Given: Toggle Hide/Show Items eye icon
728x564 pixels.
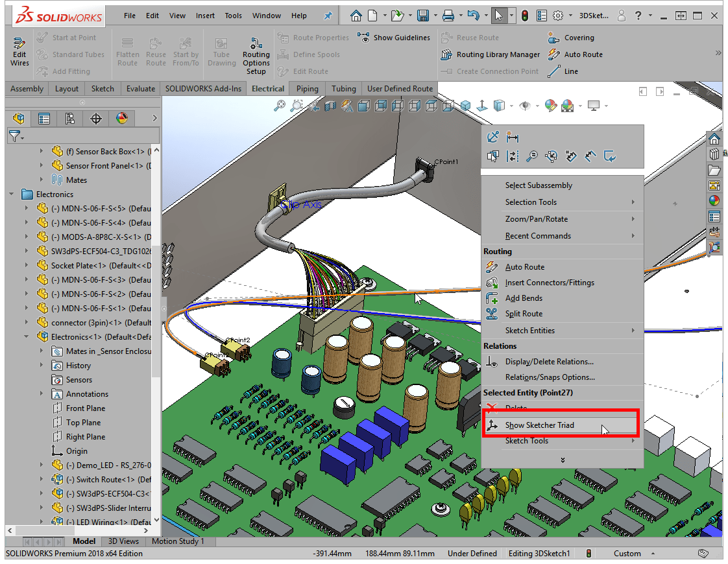Looking at the screenshot, I should (525, 106).
